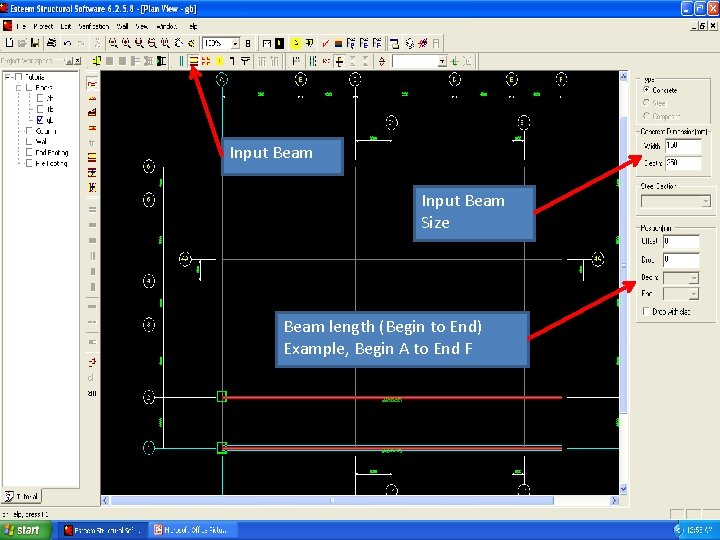Click vertical scrollbar down arrow in plan view
Screen dimensions: 720x540
point(624,489)
